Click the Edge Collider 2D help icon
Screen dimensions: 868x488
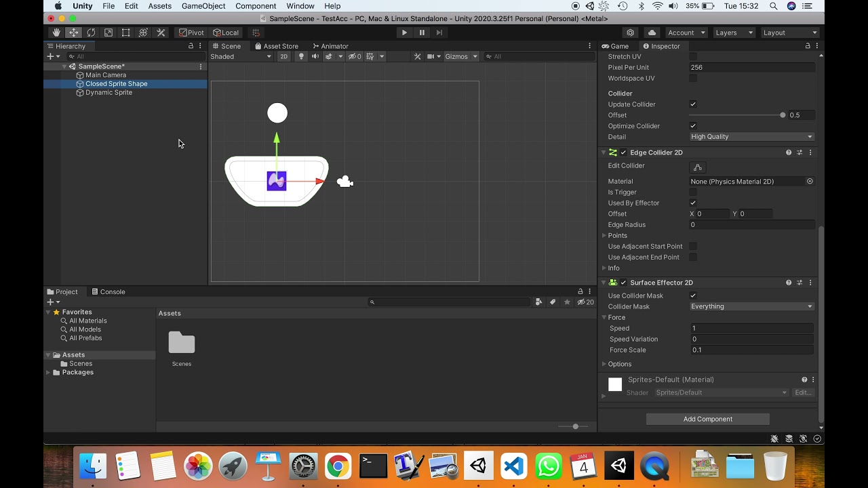click(788, 152)
